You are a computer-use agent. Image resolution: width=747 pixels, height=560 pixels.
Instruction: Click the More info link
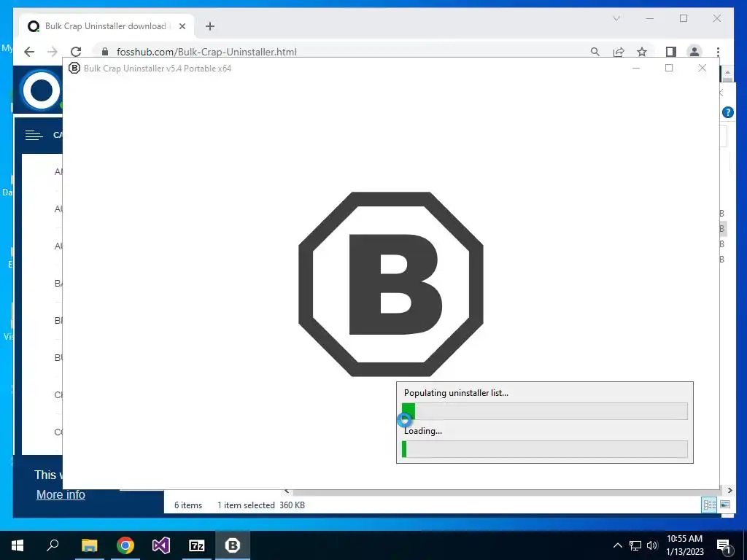point(61,495)
